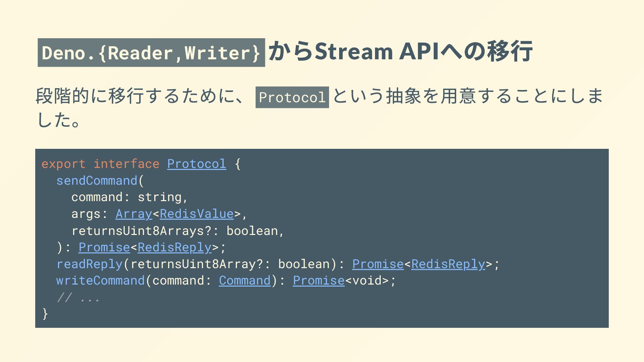Click the export keyword in code block
Image resolution: width=644 pixels, height=362 pixels.
pos(63,164)
